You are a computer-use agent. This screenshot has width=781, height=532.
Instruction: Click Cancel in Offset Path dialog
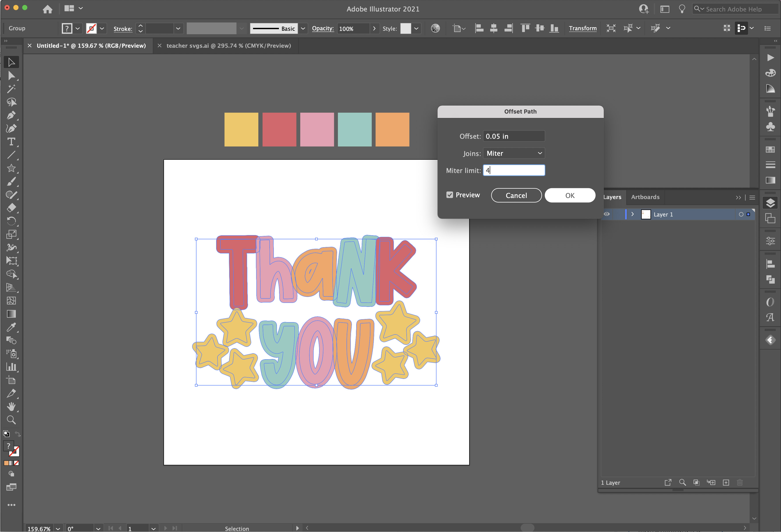click(516, 195)
